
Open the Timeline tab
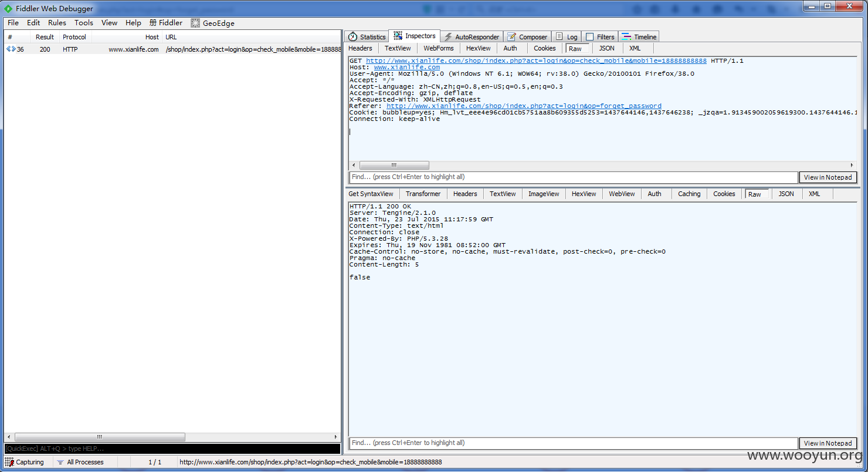[639, 36]
